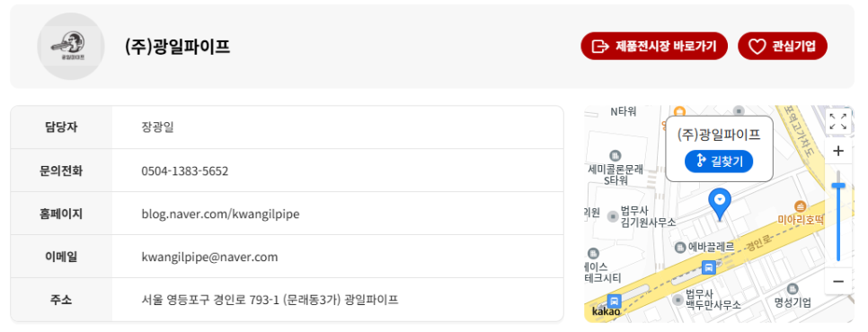Click the map zoom slider handle
Viewport: 868px width, 332px height.
coord(838,186)
